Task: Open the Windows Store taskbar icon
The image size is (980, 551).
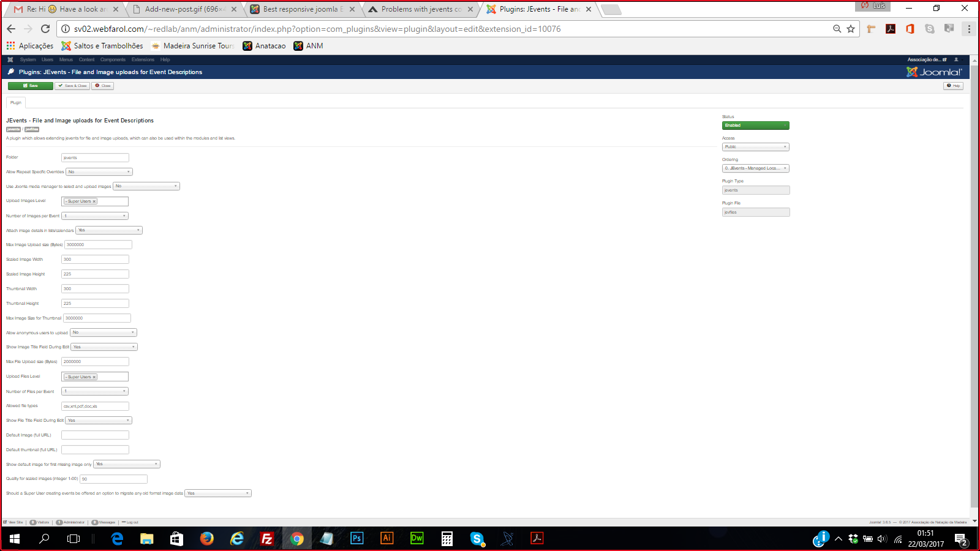Action: pyautogui.click(x=176, y=539)
